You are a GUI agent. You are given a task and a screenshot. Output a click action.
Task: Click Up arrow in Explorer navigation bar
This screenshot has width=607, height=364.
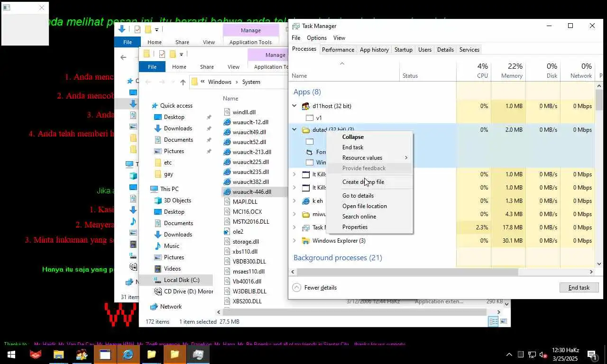(183, 82)
